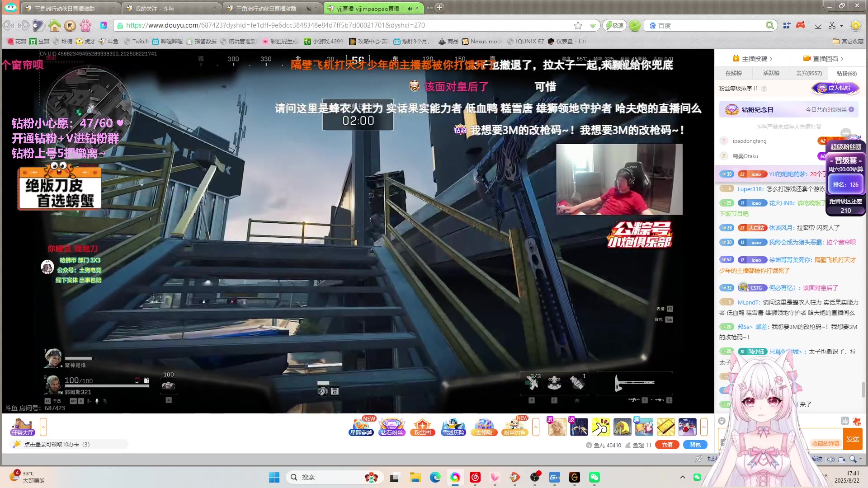Image resolution: width=868 pixels, height=488 pixels.
Task: Show hidden system tray icons
Action: [683, 477]
